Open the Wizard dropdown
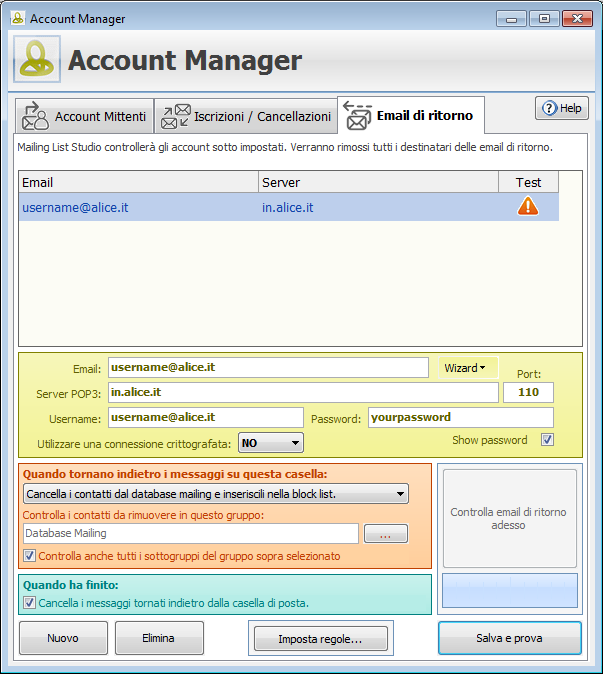 467,368
